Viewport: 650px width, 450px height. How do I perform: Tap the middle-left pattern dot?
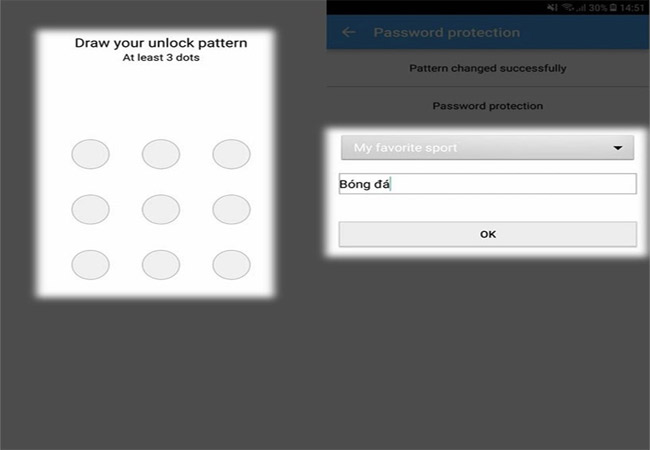90,209
